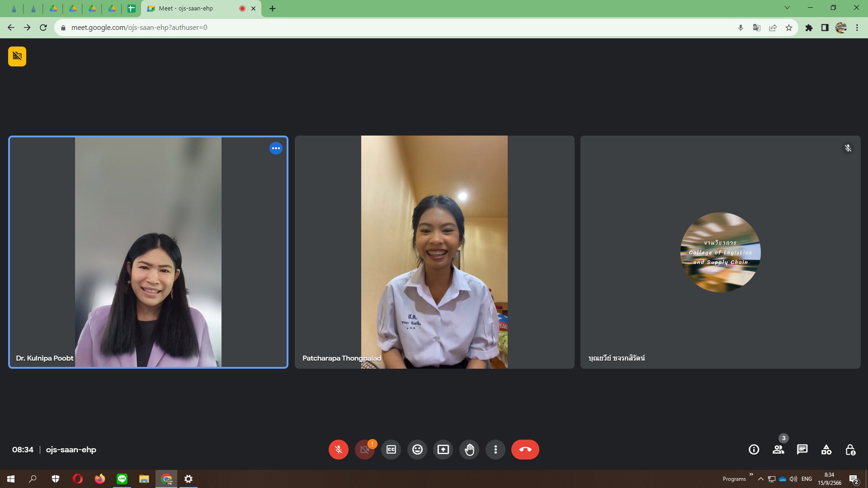Screen dimensions: 868x488
Task: Open LINE app from taskbar
Action: pos(122,479)
